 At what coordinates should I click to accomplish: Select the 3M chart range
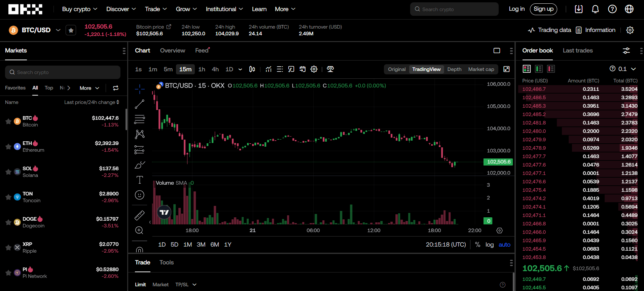tap(201, 245)
